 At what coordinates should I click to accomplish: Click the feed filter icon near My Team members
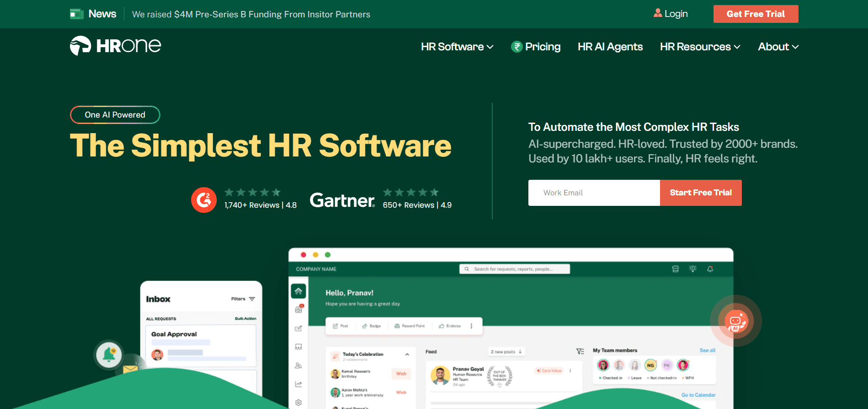tap(580, 351)
